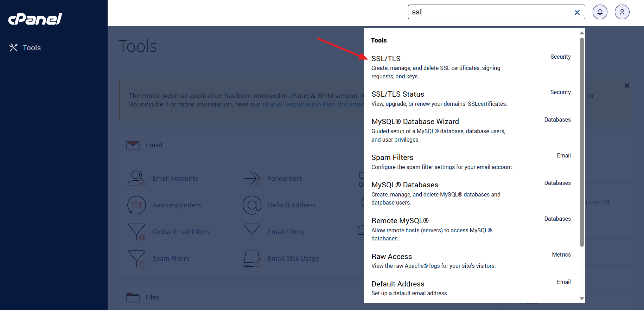Click the Metrics label beside Raw Access
The width and height of the screenshot is (644, 310).
tap(561, 255)
